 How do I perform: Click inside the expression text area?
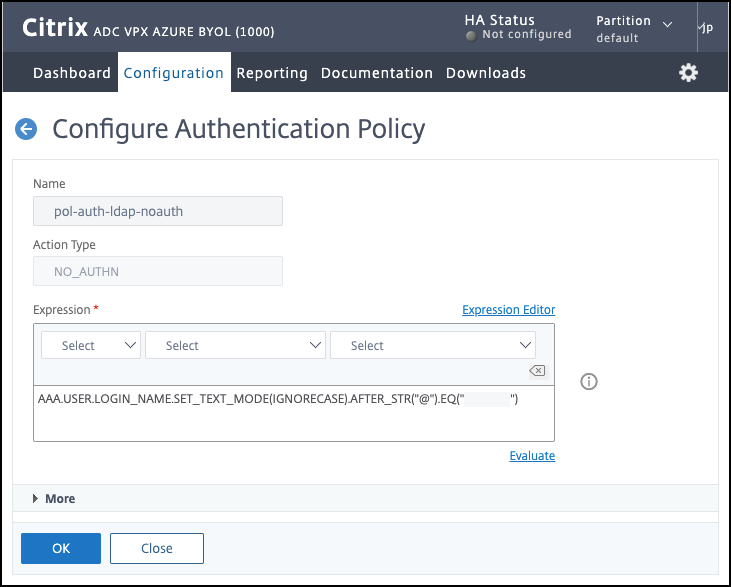[x=294, y=420]
